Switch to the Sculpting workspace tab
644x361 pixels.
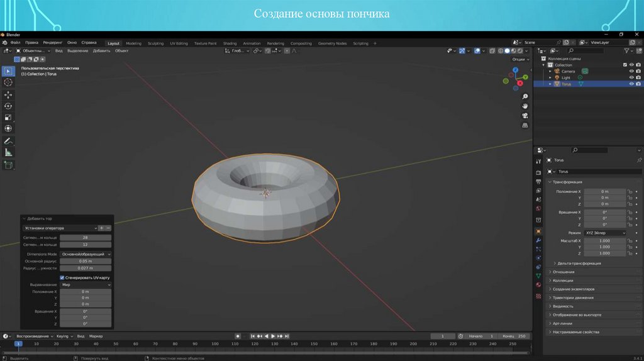[x=155, y=43]
